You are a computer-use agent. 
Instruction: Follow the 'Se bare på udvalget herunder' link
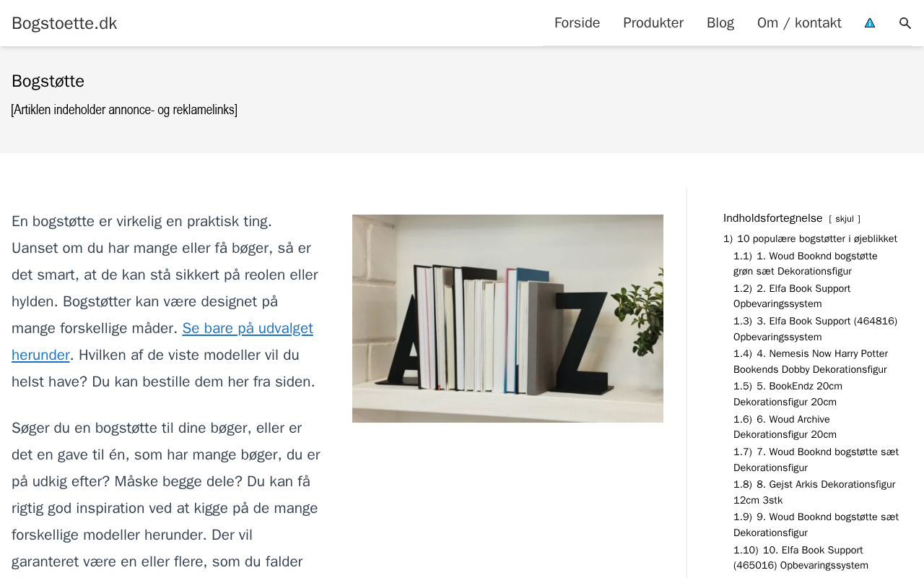pos(162,342)
